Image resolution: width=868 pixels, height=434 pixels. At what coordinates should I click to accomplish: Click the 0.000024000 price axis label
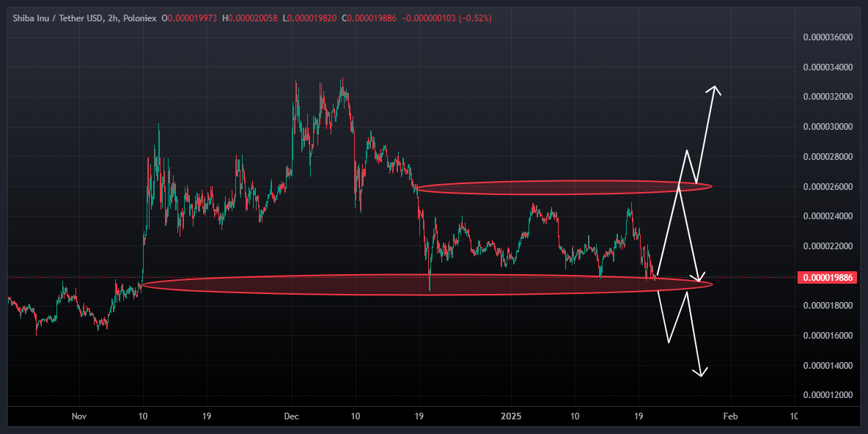pyautogui.click(x=827, y=216)
